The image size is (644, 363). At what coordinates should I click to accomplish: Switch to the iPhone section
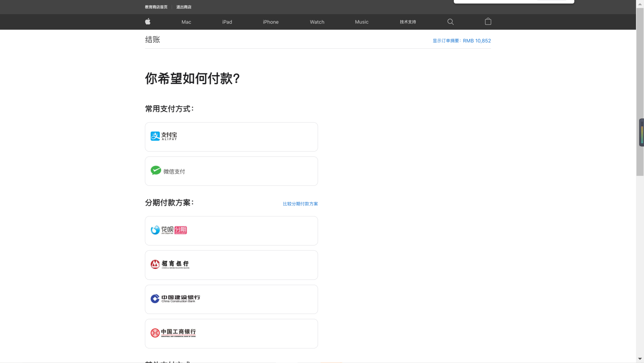(270, 21)
